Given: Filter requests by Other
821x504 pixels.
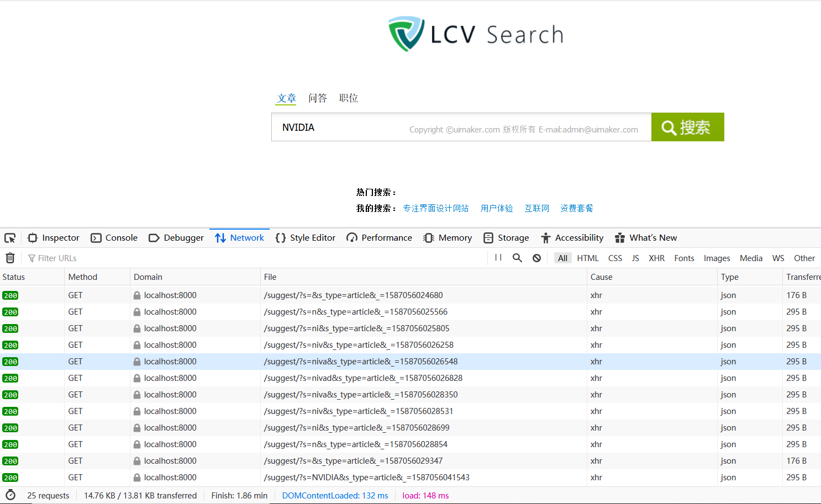Looking at the screenshot, I should click(x=804, y=258).
